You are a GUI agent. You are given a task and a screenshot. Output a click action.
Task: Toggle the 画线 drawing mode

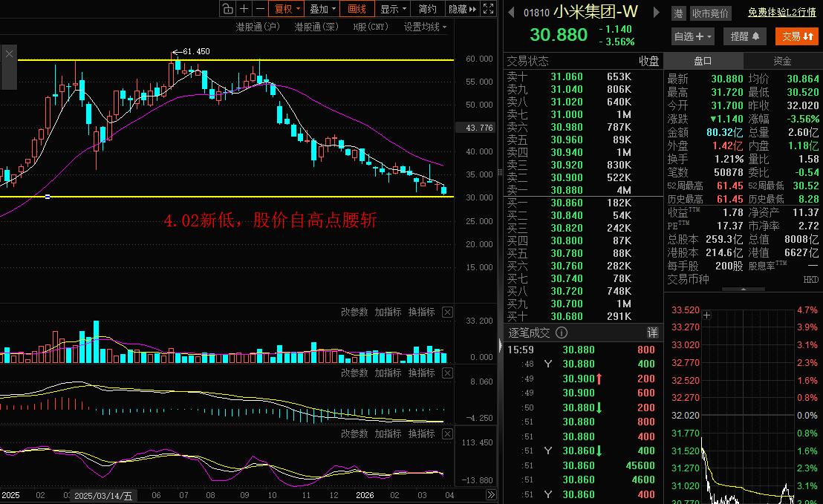357,9
